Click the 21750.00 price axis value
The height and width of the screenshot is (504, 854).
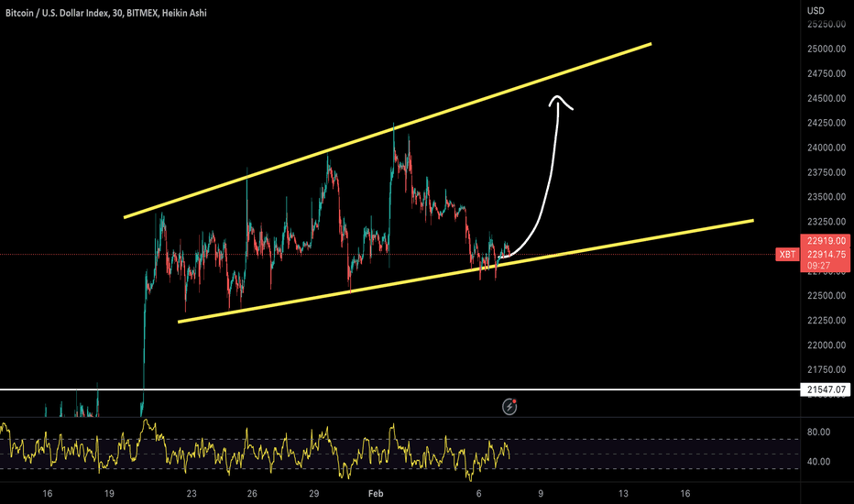(827, 369)
